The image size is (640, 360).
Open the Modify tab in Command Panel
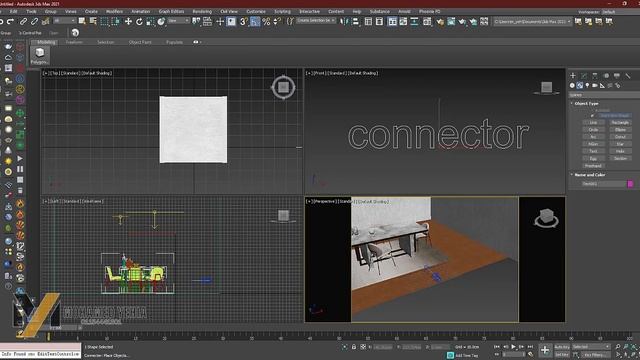click(584, 76)
